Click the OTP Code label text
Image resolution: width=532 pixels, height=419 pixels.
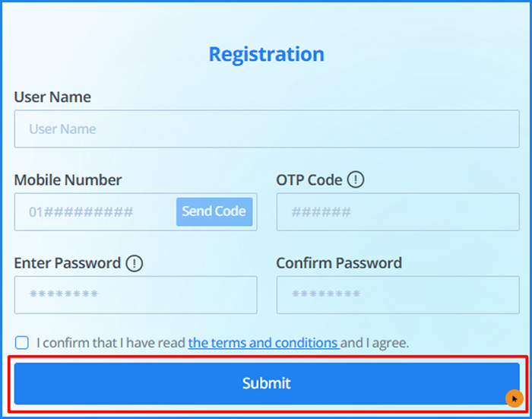click(309, 180)
